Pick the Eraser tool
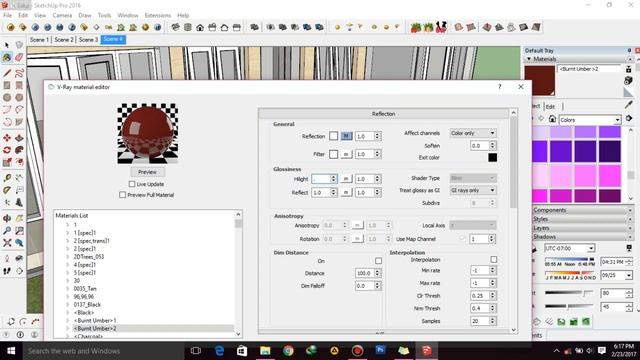640x360 pixels. [19, 58]
